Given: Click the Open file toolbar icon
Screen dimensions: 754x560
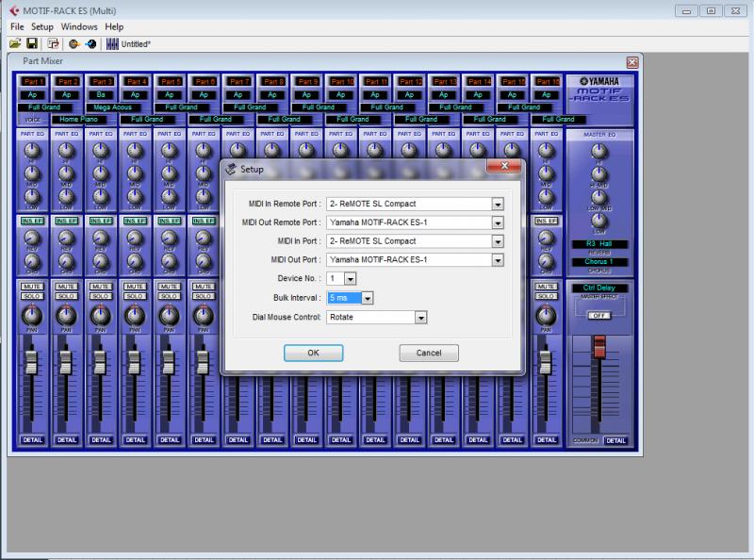Looking at the screenshot, I should [15, 43].
